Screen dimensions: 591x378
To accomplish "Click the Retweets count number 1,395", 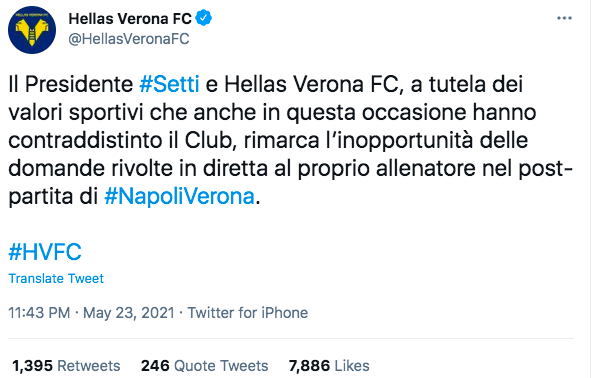I will coord(32,366).
